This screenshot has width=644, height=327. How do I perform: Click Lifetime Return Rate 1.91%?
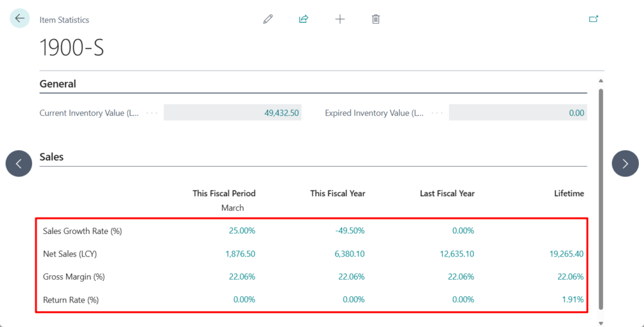(573, 300)
